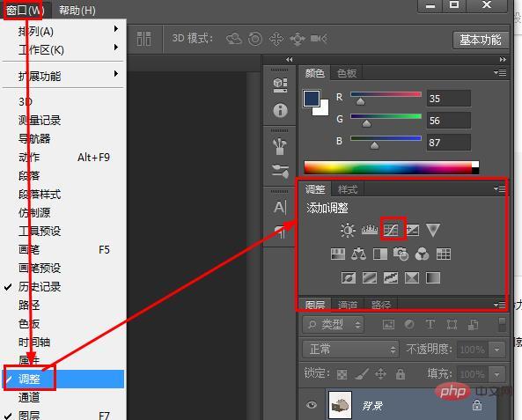The height and width of the screenshot is (420, 522).
Task: Click the 基本功能 workspace button
Action: pyautogui.click(x=481, y=40)
